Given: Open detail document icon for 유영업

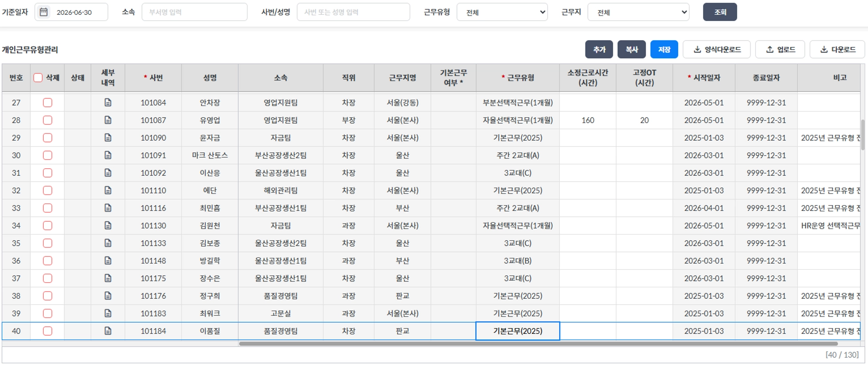Looking at the screenshot, I should (x=108, y=120).
